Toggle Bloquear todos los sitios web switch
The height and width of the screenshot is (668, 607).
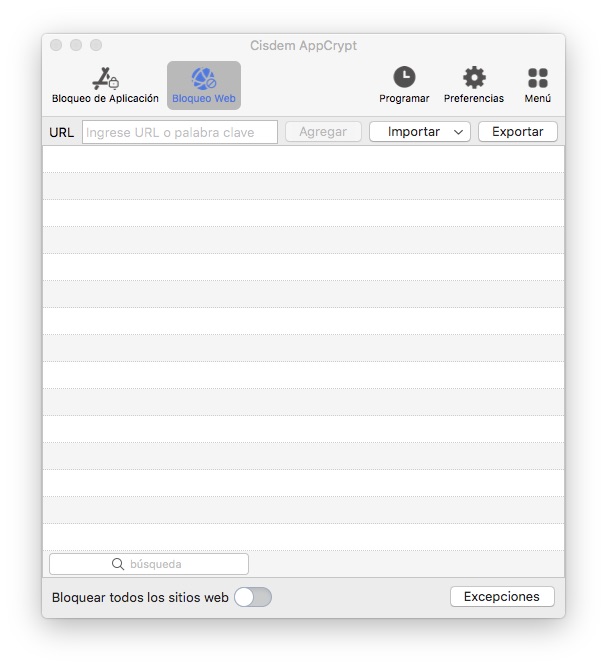pyautogui.click(x=252, y=597)
